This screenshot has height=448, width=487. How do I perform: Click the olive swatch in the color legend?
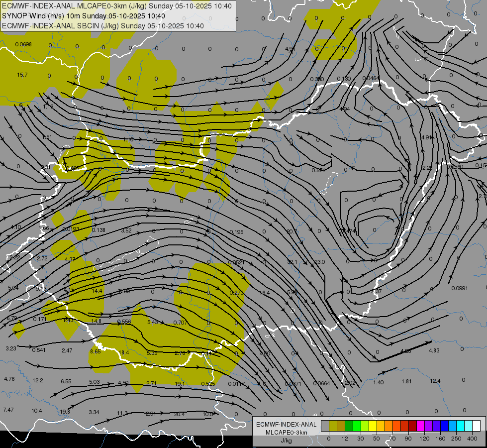coord(333,426)
